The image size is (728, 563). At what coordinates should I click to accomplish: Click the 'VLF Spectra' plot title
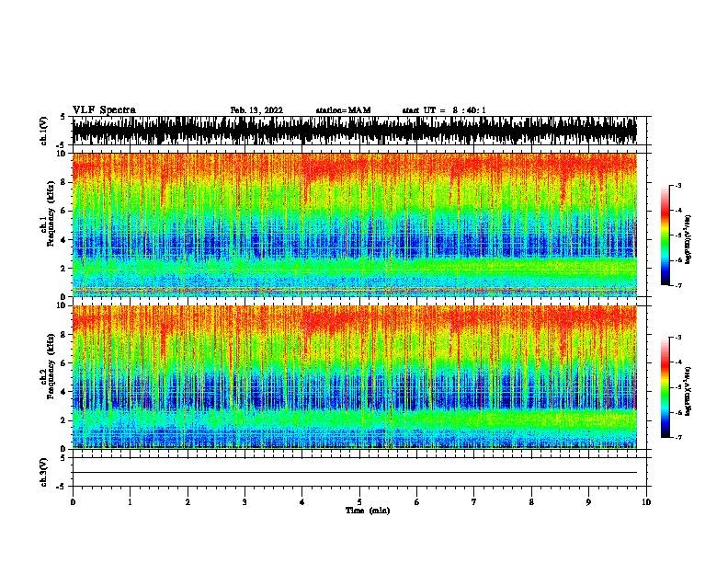point(104,109)
